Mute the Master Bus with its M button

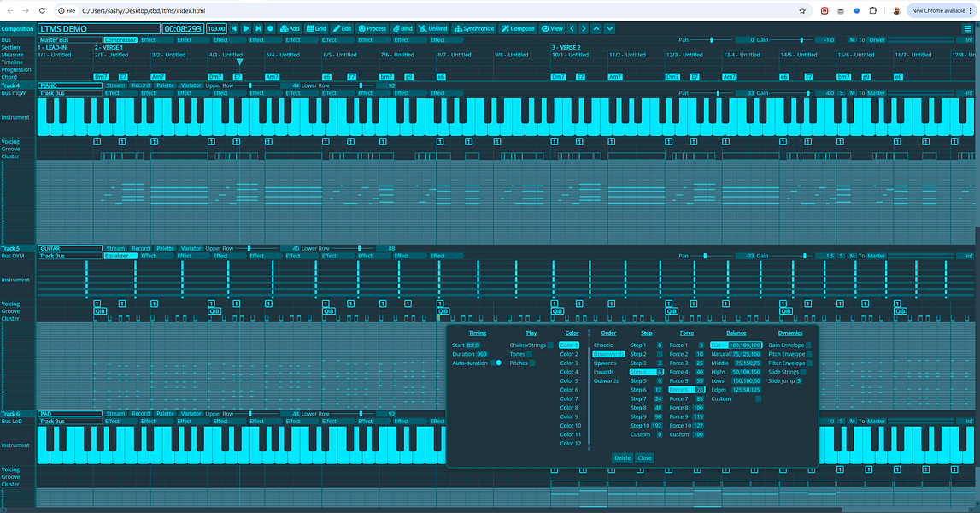click(852, 40)
